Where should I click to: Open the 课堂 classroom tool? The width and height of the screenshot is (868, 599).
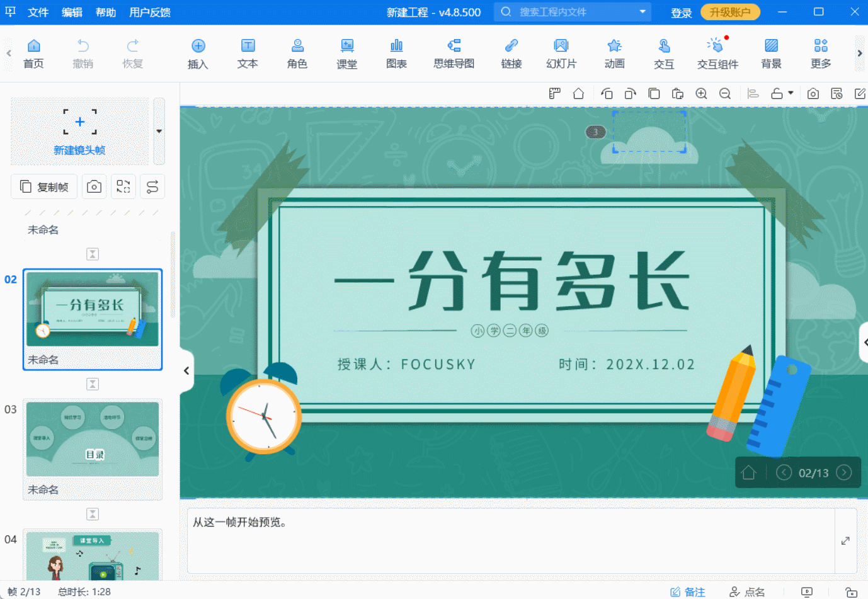click(x=347, y=54)
